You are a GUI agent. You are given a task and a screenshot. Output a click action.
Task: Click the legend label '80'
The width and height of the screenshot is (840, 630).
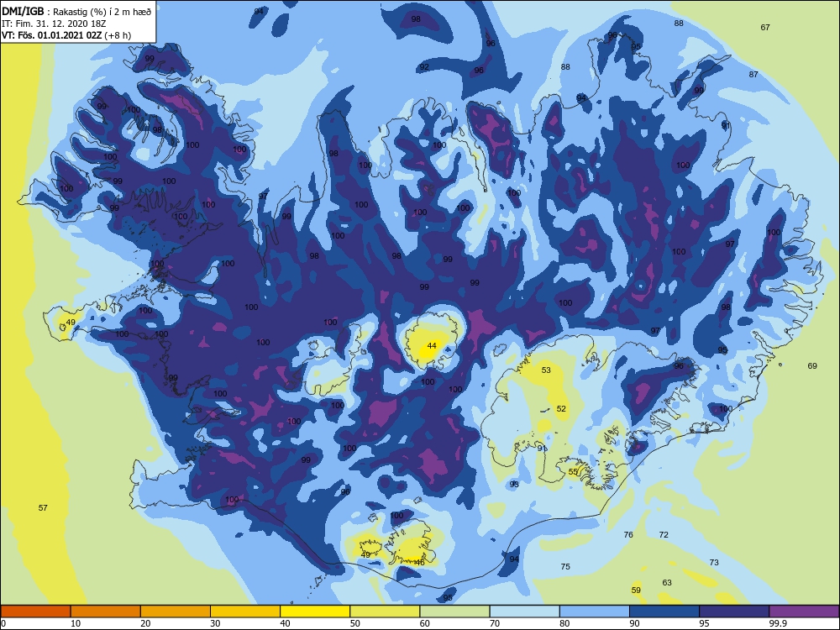pos(564,623)
